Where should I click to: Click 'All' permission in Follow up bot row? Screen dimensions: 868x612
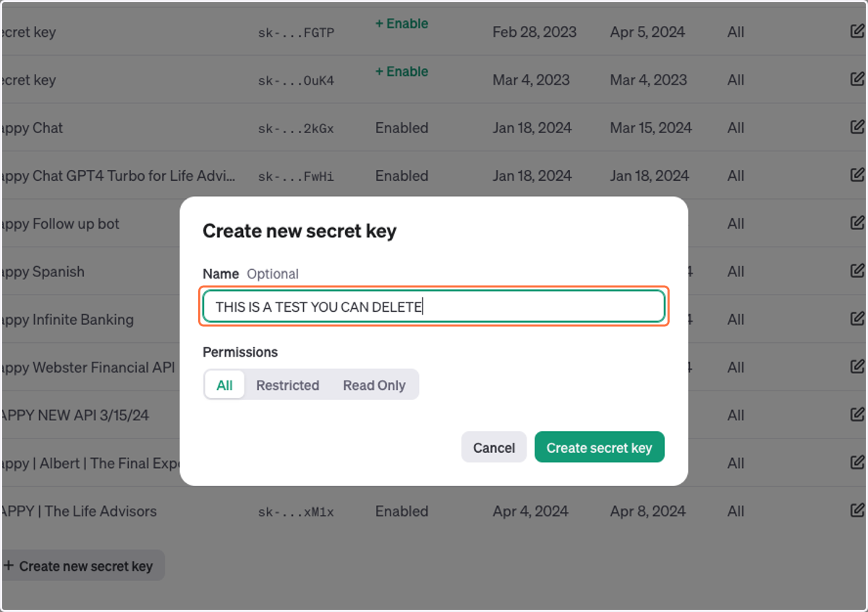coord(736,224)
